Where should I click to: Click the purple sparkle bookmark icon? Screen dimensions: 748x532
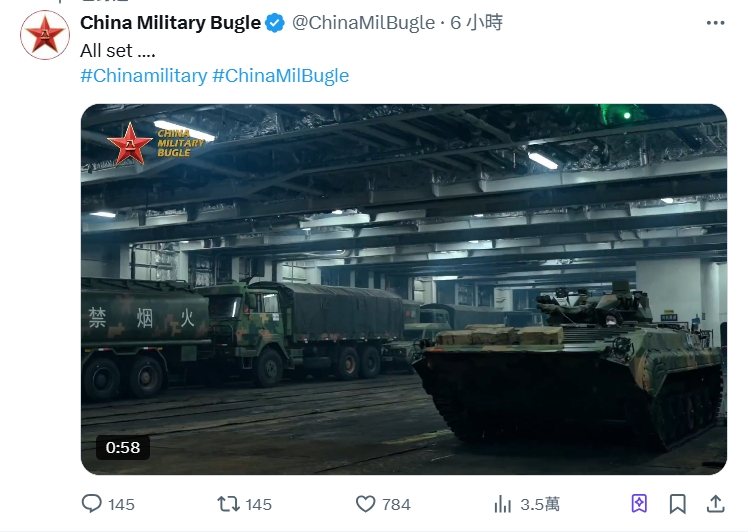(639, 504)
